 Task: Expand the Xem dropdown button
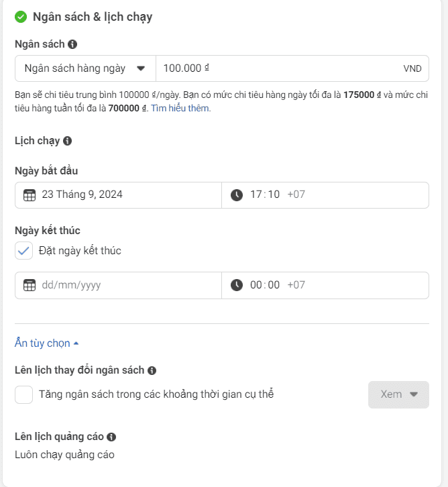pyautogui.click(x=398, y=394)
